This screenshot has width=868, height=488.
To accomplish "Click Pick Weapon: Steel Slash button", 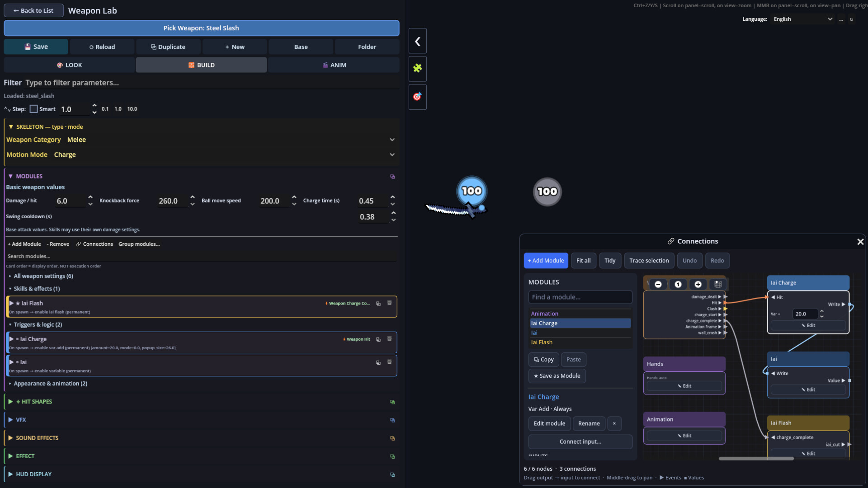I will click(201, 28).
